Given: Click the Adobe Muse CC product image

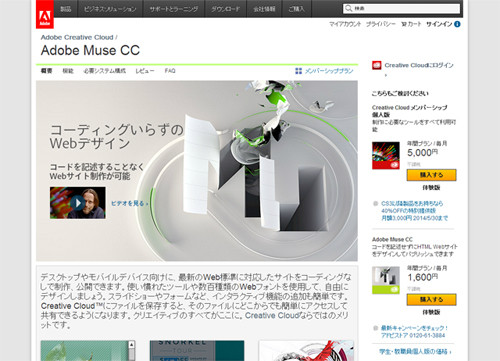Looking at the screenshot, I should tap(386, 280).
